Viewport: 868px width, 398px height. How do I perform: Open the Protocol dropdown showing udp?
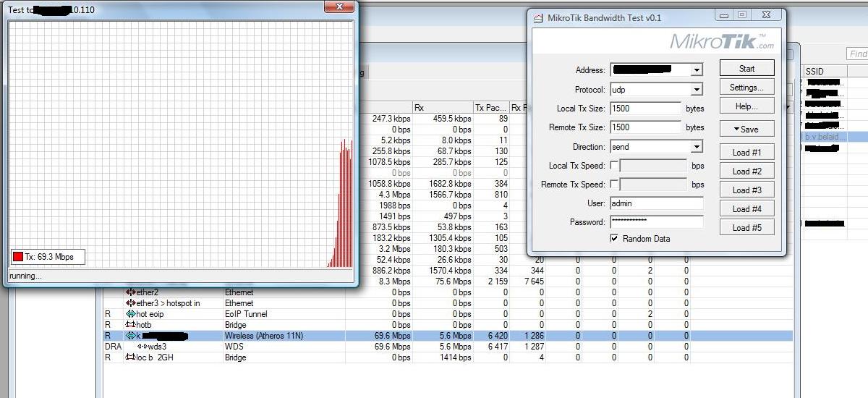pyautogui.click(x=697, y=90)
